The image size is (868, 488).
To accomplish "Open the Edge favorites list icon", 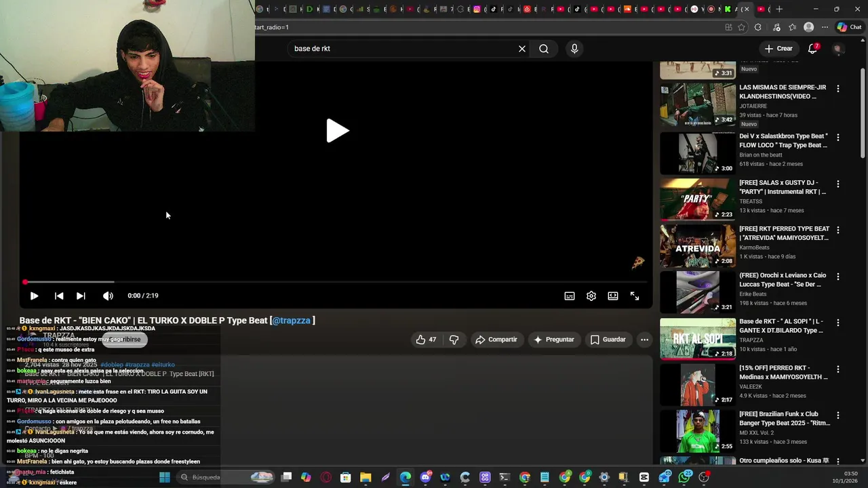I will (792, 27).
